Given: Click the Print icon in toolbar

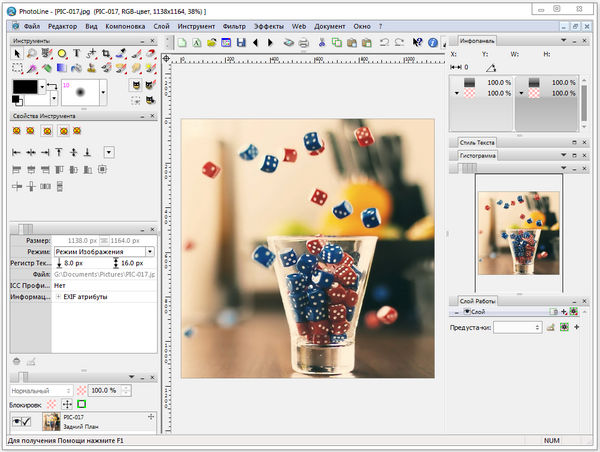Looking at the screenshot, I should click(304, 43).
